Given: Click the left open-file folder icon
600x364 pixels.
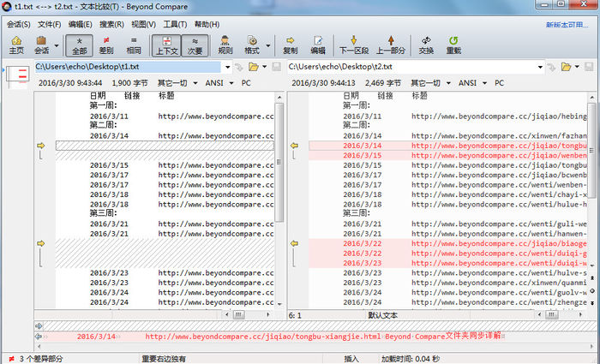Looking at the screenshot, I should (254, 67).
